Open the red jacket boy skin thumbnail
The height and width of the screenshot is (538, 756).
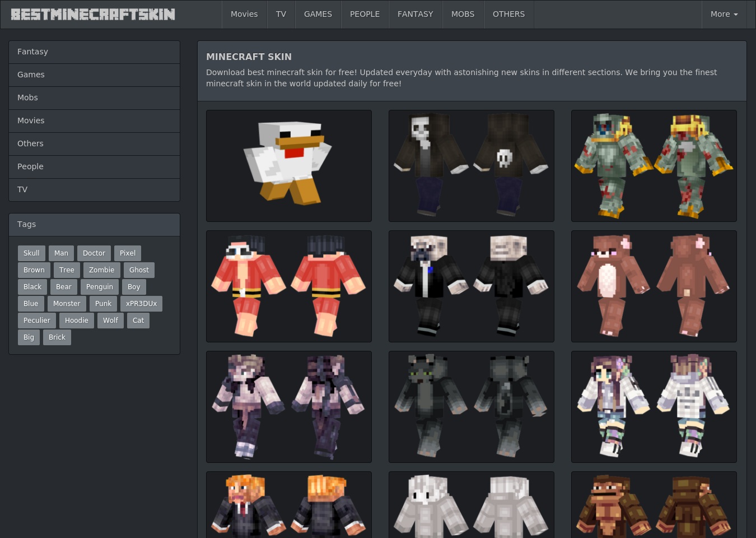click(289, 286)
